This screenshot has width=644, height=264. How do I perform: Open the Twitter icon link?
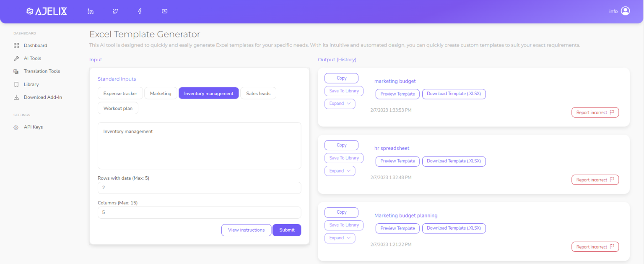coord(115,11)
